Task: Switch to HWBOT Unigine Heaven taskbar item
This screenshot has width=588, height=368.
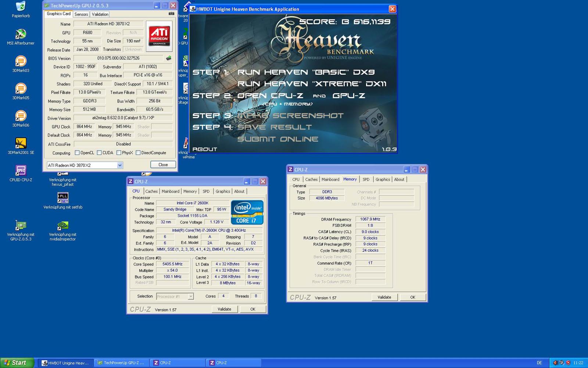Action: pyautogui.click(x=65, y=363)
